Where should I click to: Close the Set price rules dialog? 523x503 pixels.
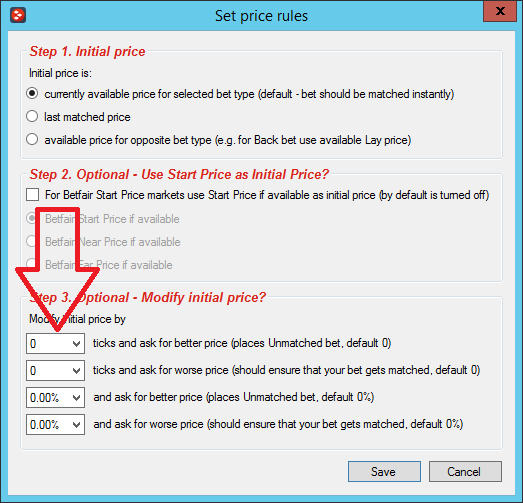coord(500,11)
